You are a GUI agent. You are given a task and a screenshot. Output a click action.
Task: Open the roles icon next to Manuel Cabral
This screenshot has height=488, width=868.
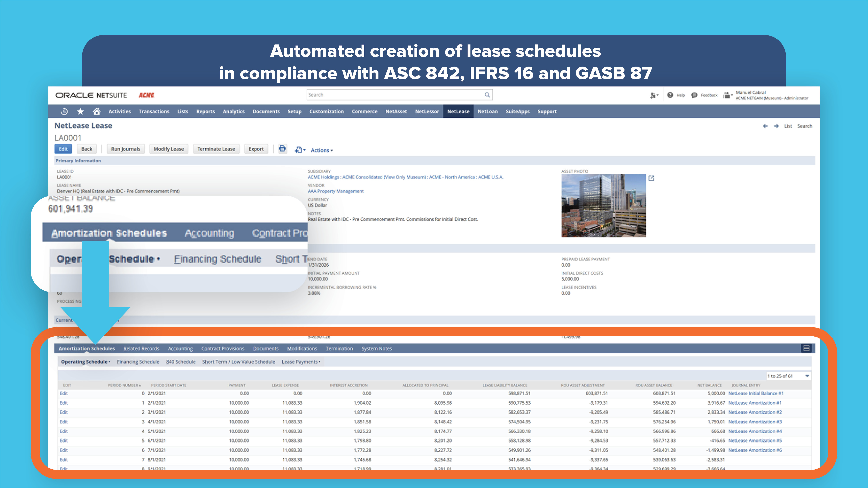727,95
